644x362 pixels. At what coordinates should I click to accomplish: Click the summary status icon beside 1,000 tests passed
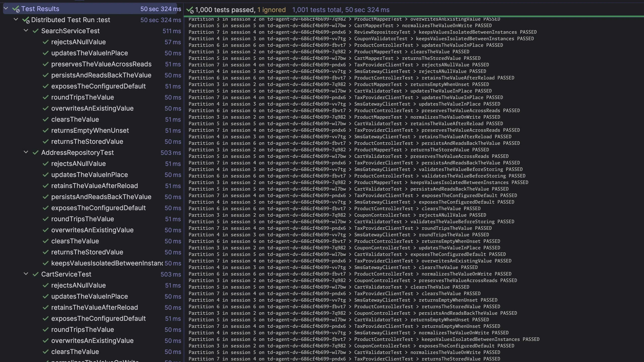click(190, 10)
